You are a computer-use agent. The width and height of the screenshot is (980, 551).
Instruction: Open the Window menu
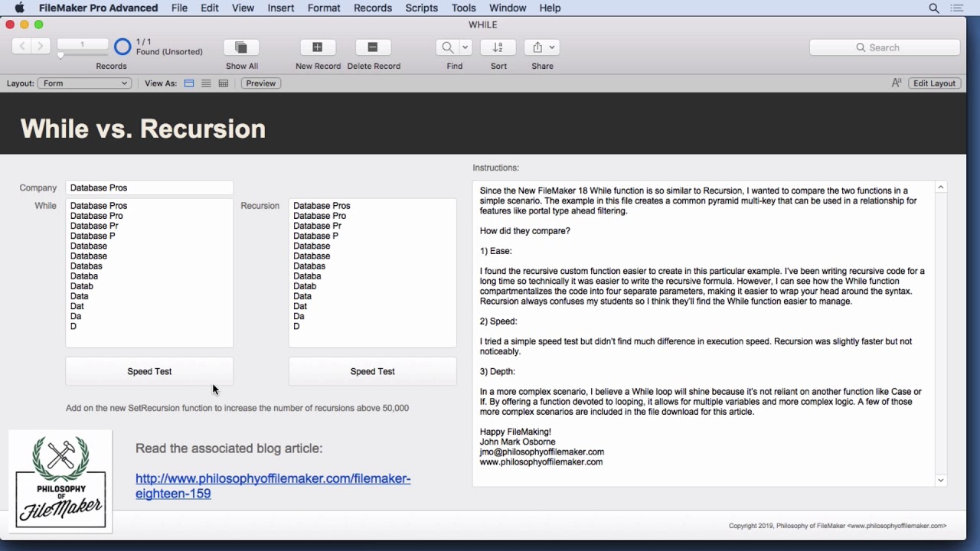[508, 8]
